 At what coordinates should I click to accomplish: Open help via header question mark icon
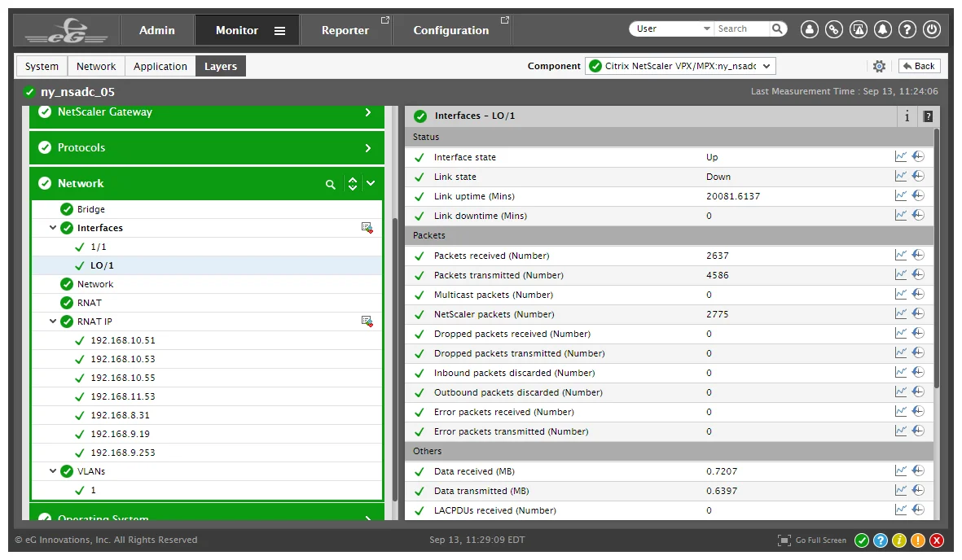click(x=907, y=28)
